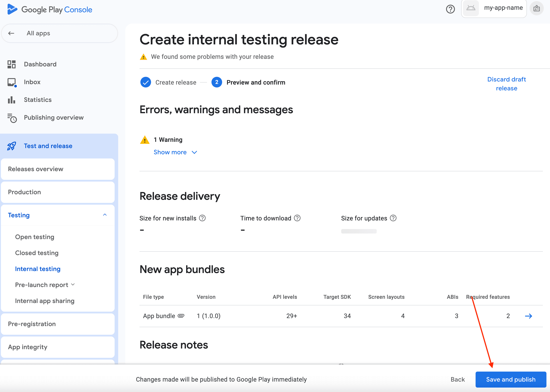Screen dimensions: 550x392
Task: Click the completed Create release checkmark
Action: pos(146,82)
